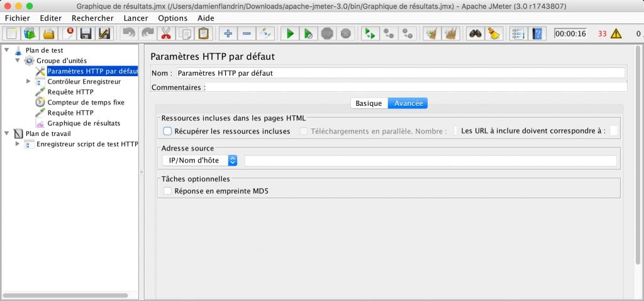Open the Fichier menu
Screen dimensions: 644x301
[x=18, y=18]
